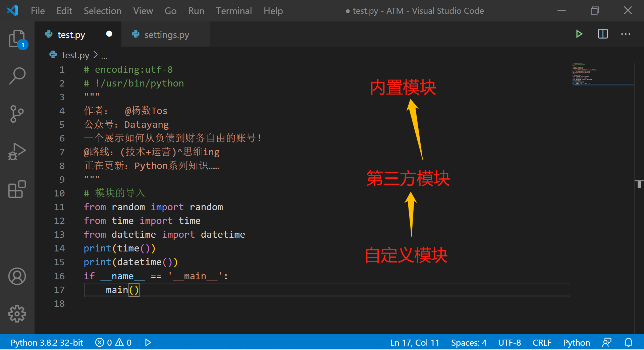Viewport: 644px width, 350px height.
Task: Open the notifications bell
Action: [x=628, y=342]
